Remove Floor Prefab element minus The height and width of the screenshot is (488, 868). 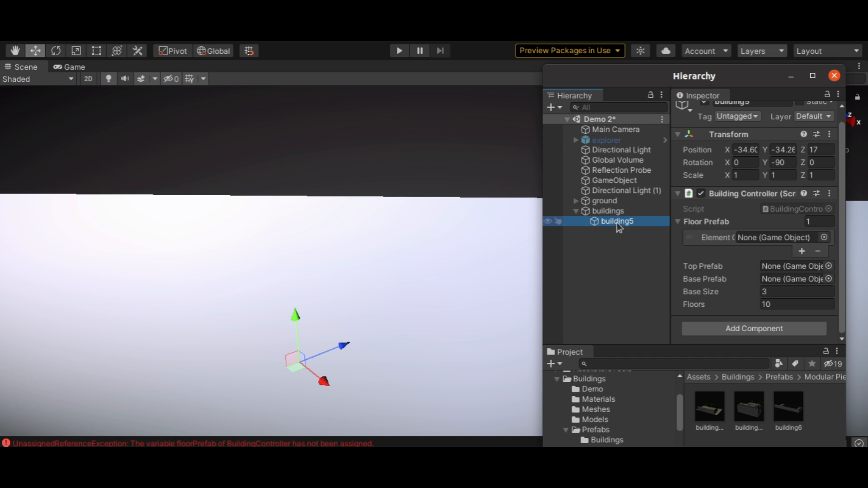tap(817, 251)
